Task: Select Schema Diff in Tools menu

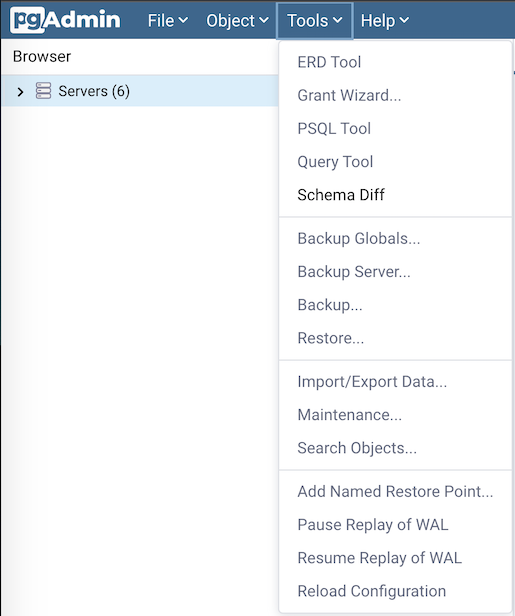Action: click(x=395, y=195)
